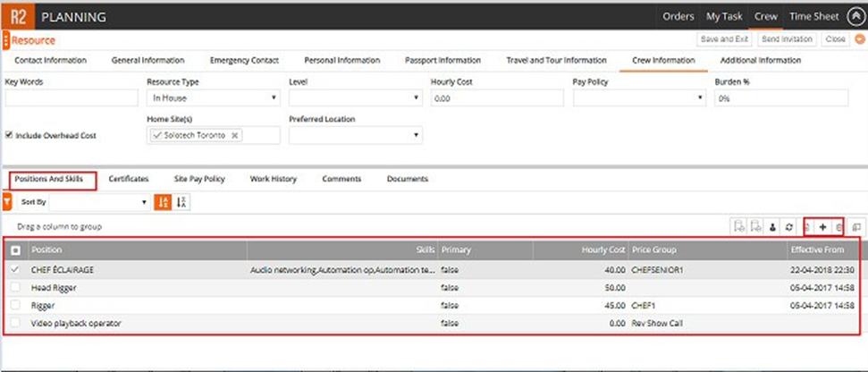Open the Sort By dropdown
Image resolution: width=868 pixels, height=372 pixels.
click(98, 203)
